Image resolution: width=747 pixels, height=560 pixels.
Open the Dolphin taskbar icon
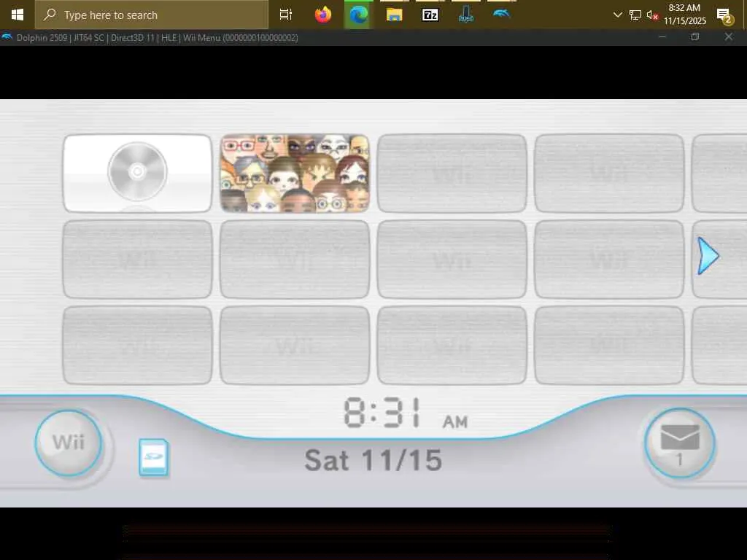(x=502, y=15)
